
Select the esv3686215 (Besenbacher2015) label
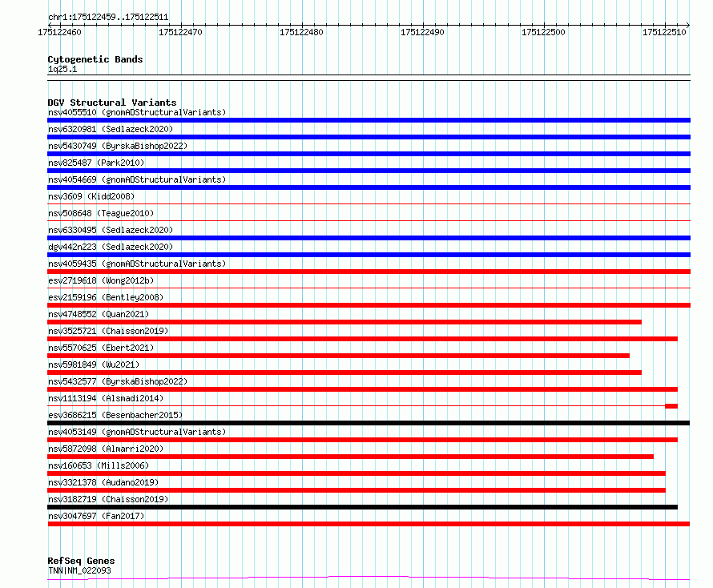(x=115, y=415)
